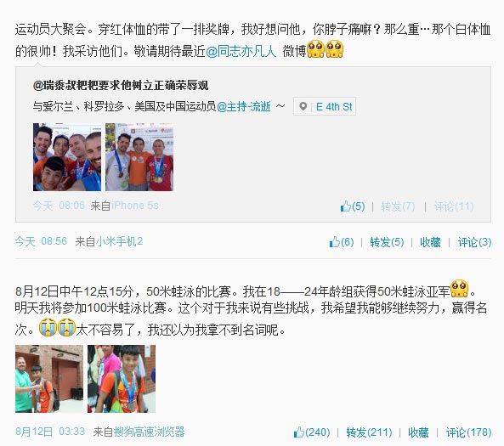The height and width of the screenshot is (446, 504).
Task: Open first athletes selfie thumbnail
Action: [x=67, y=157]
